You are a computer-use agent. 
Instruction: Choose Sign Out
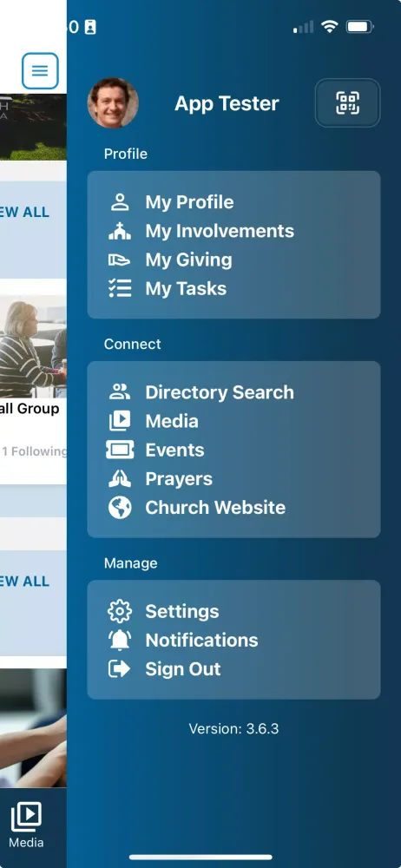click(x=183, y=668)
